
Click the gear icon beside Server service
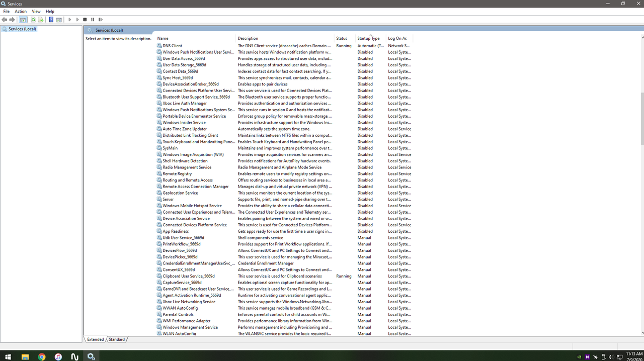click(x=159, y=199)
